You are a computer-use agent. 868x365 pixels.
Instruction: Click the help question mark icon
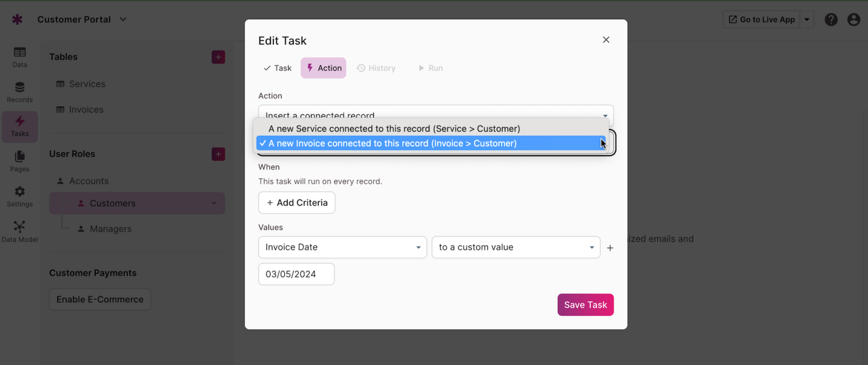pyautogui.click(x=831, y=20)
